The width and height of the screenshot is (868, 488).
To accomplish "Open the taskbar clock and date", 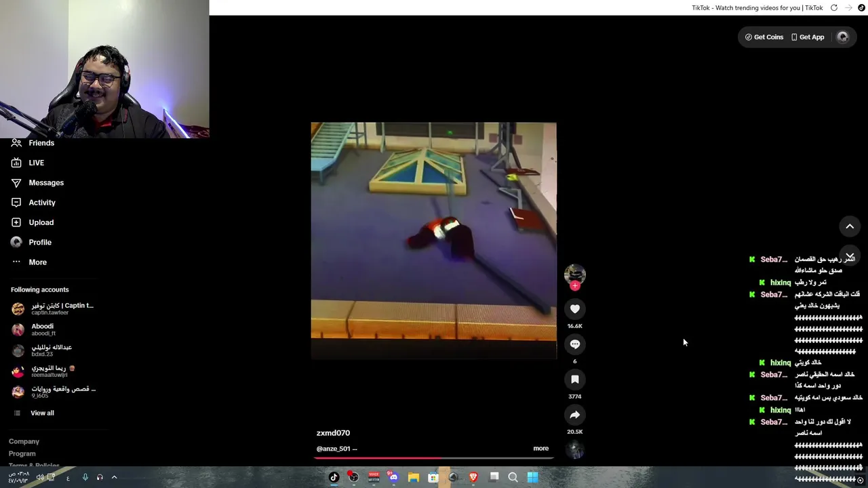I will 18,477.
